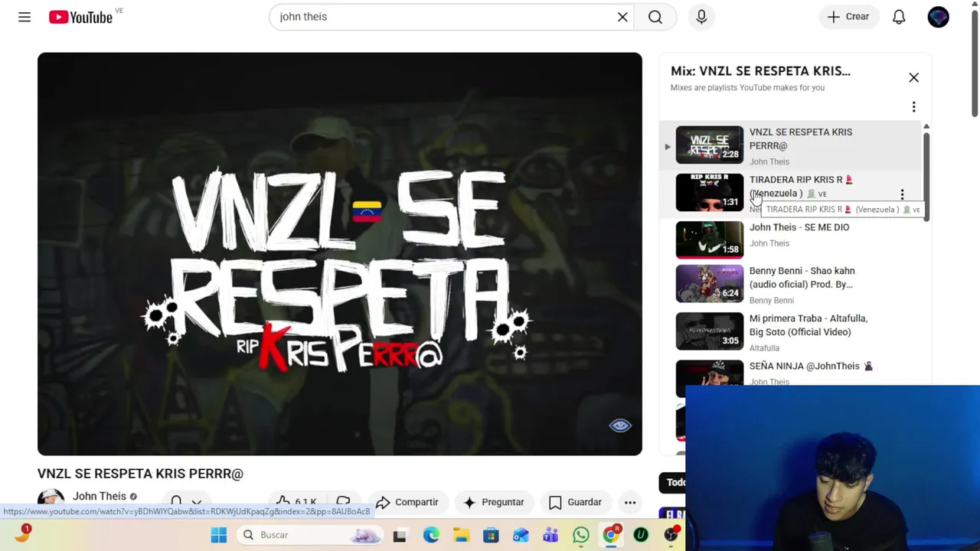
Task: Play SEÑA NINJA @JohnTheis video
Action: point(811,366)
